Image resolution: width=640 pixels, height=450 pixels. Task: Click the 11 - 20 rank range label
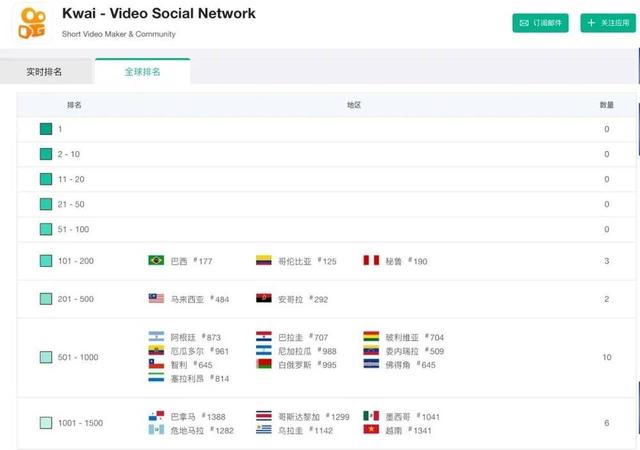71,179
